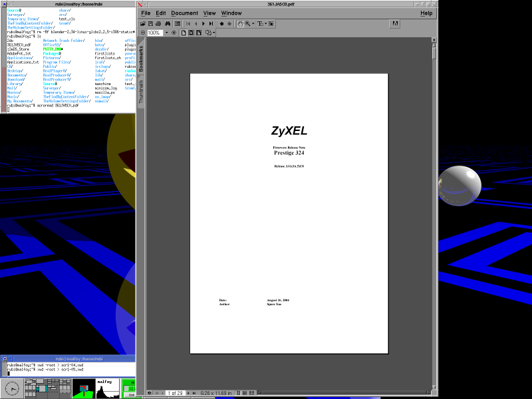Click the Save a copy floppy icon
The height and width of the screenshot is (399, 532).
[151, 24]
